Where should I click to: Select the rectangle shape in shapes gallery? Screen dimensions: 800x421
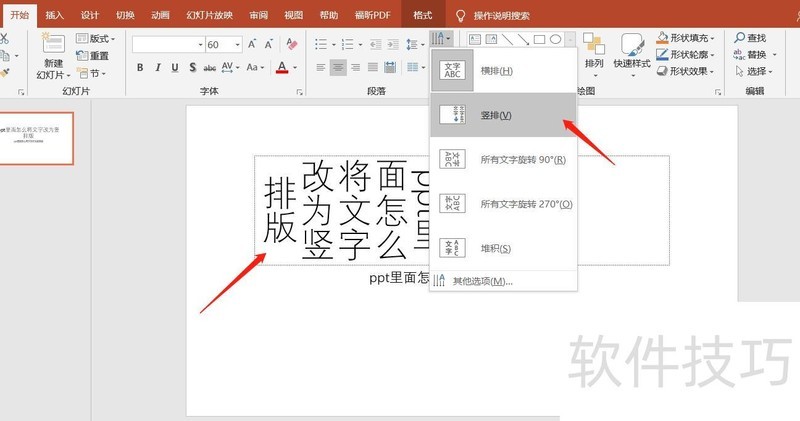(539, 39)
